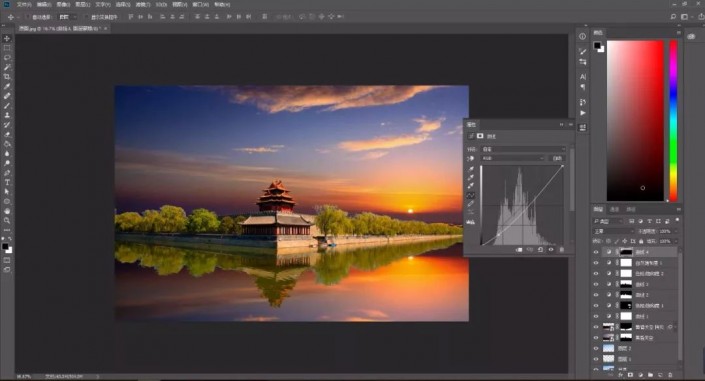Viewport: 705px width, 381px height.
Task: Hide the 曲线 1 layer
Action: pos(596,316)
